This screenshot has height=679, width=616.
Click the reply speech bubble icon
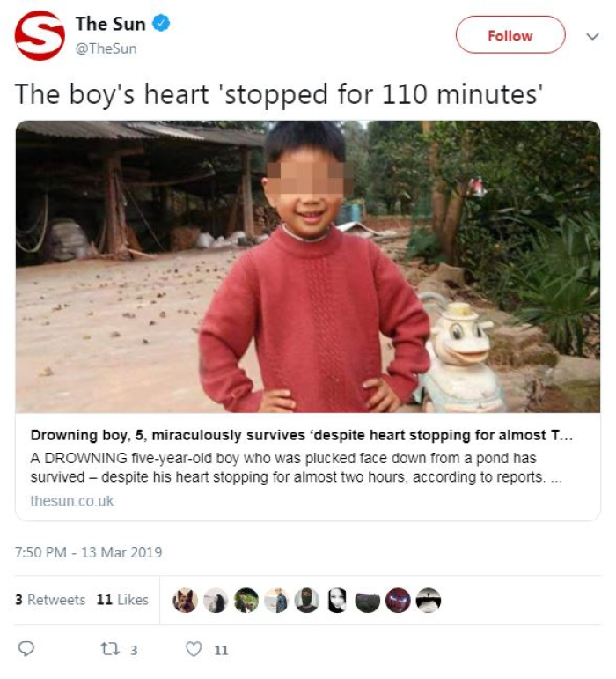[x=26, y=649]
